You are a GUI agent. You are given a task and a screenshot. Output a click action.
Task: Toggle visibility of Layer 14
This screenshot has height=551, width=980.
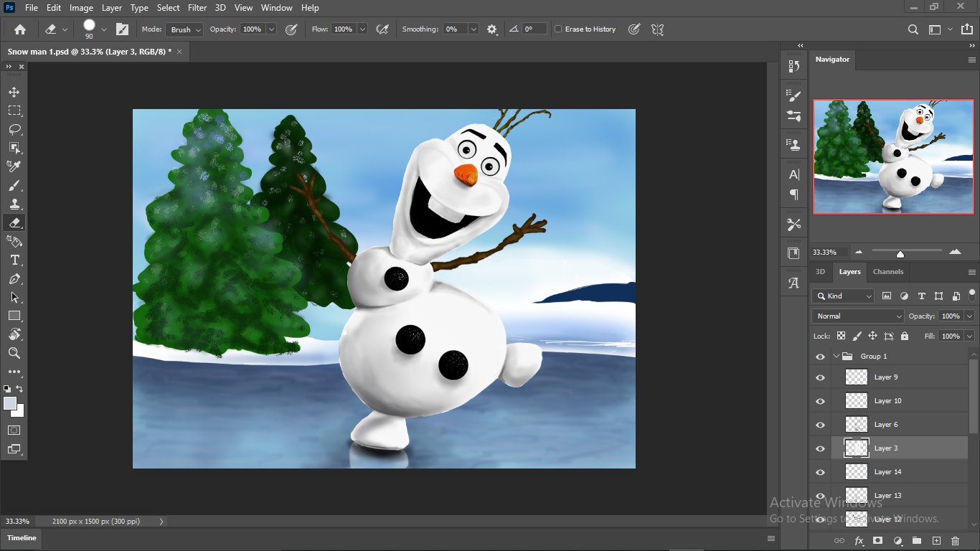[x=820, y=472]
